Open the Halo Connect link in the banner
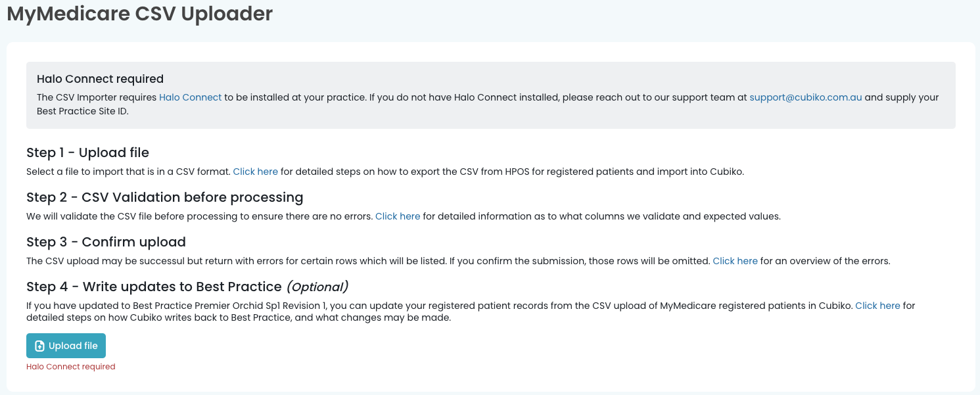 tap(191, 97)
